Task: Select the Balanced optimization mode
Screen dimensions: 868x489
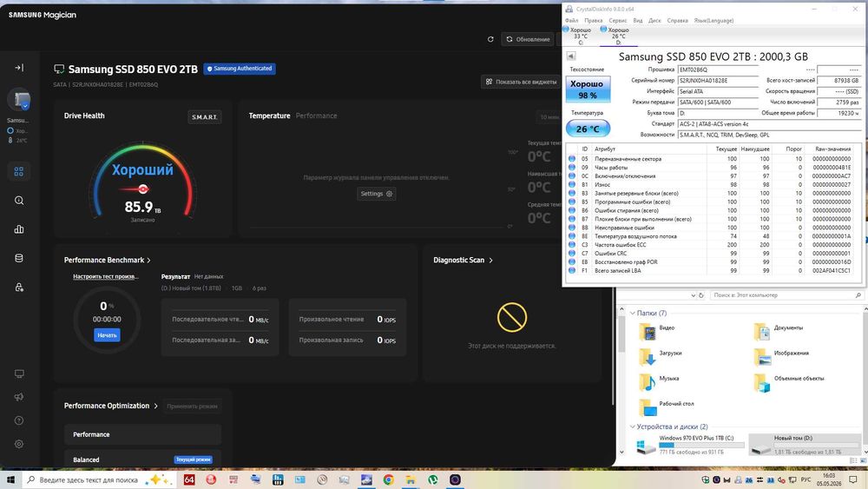Action: [143, 459]
